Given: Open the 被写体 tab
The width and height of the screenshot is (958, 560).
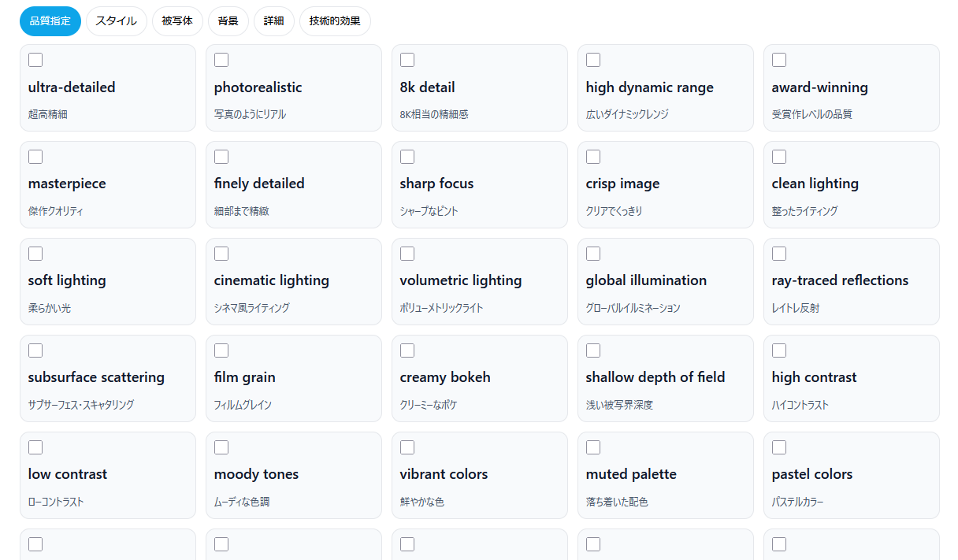Looking at the screenshot, I should coord(177,21).
